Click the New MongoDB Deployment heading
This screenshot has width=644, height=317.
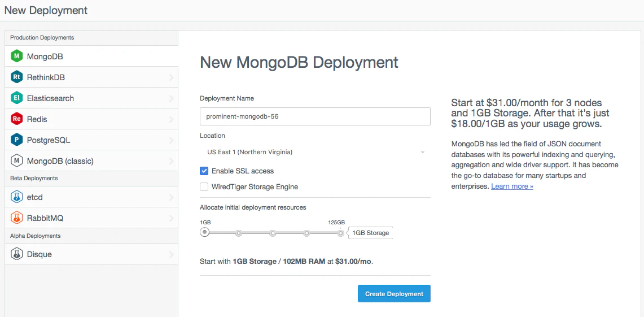point(299,63)
